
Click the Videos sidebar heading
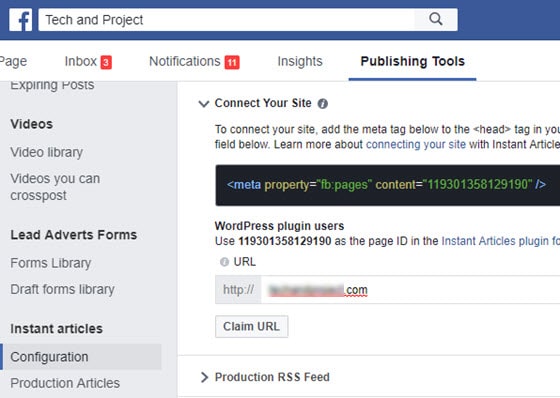point(32,124)
